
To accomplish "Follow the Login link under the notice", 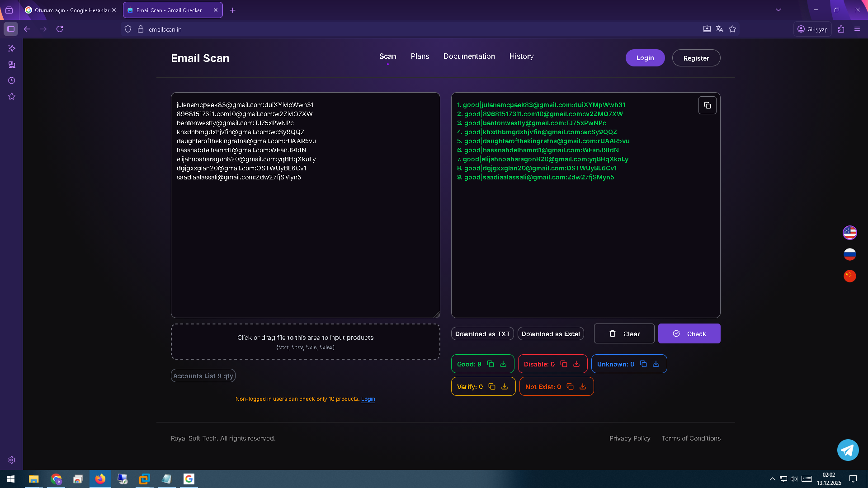I will tap(368, 399).
